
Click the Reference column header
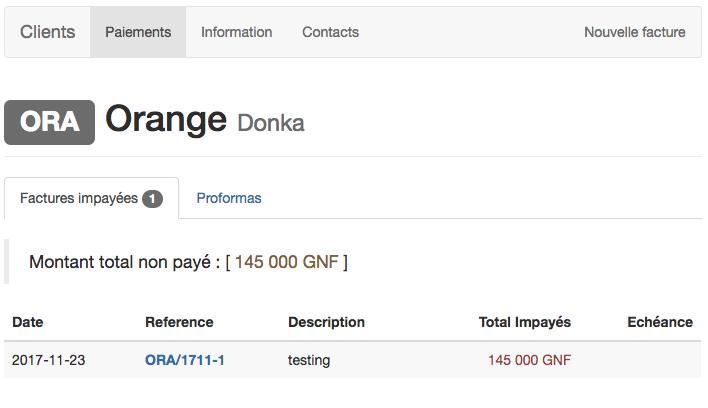(x=179, y=322)
